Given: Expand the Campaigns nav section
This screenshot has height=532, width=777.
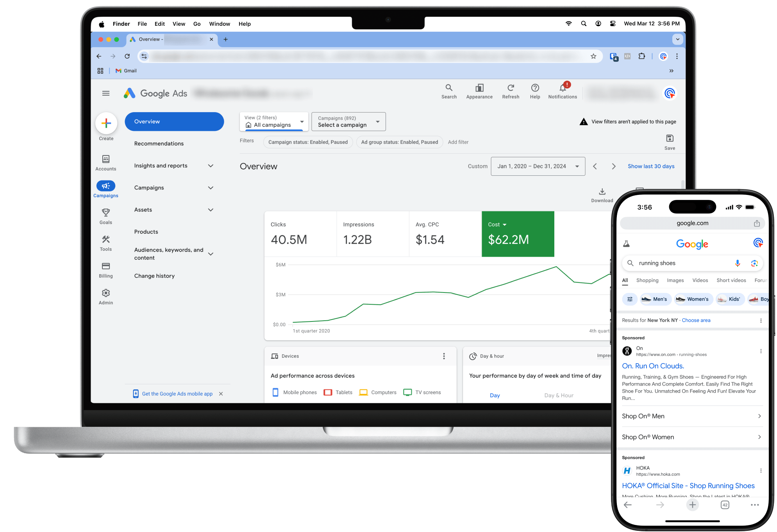Looking at the screenshot, I should [211, 188].
